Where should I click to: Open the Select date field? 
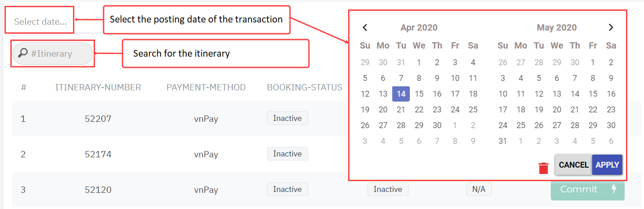click(x=40, y=21)
